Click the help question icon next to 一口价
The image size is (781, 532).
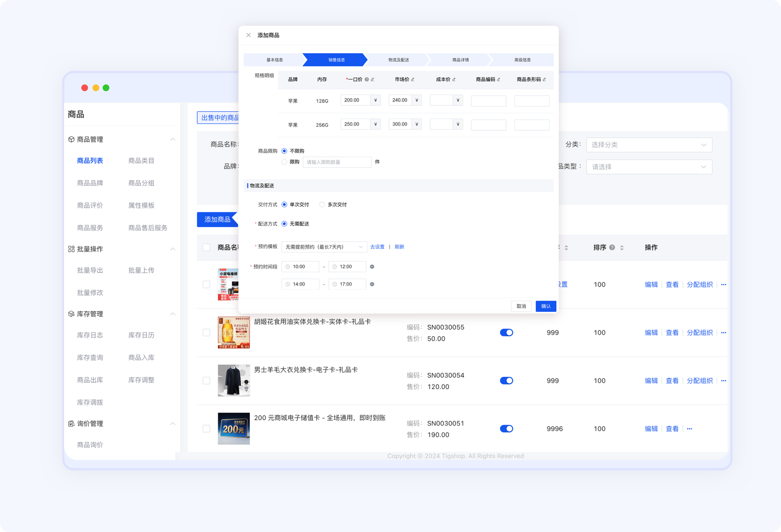click(x=367, y=80)
